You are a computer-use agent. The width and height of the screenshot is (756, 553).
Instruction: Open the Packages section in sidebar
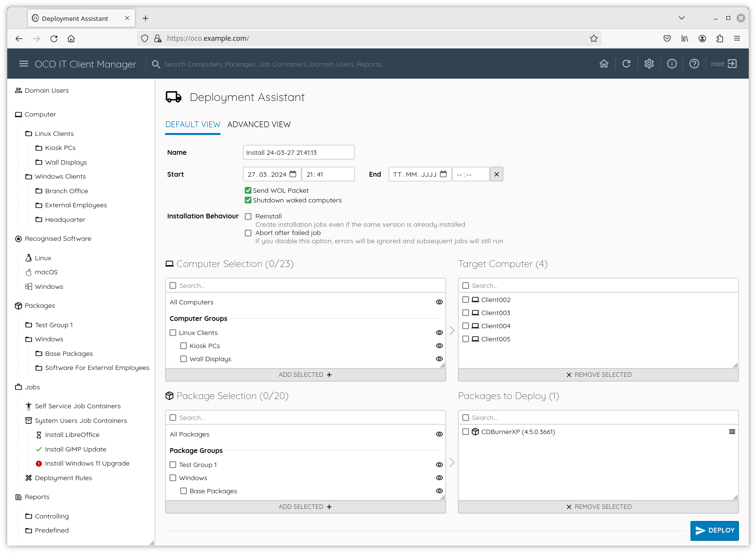coord(35,306)
